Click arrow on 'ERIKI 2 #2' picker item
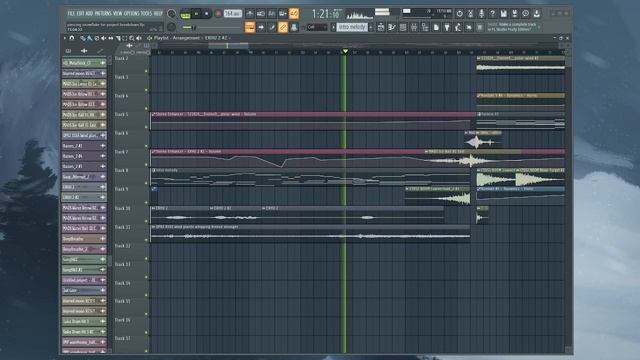Screen dimensions: 640x360 (102, 197)
